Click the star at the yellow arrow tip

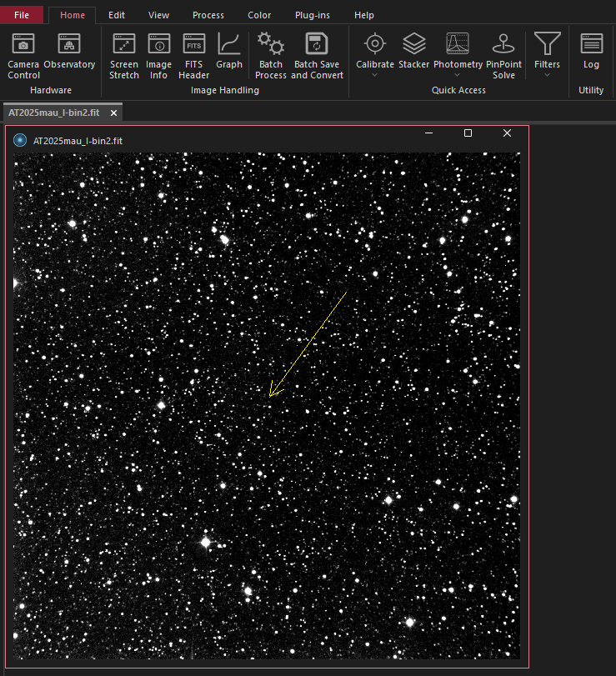click(x=268, y=398)
